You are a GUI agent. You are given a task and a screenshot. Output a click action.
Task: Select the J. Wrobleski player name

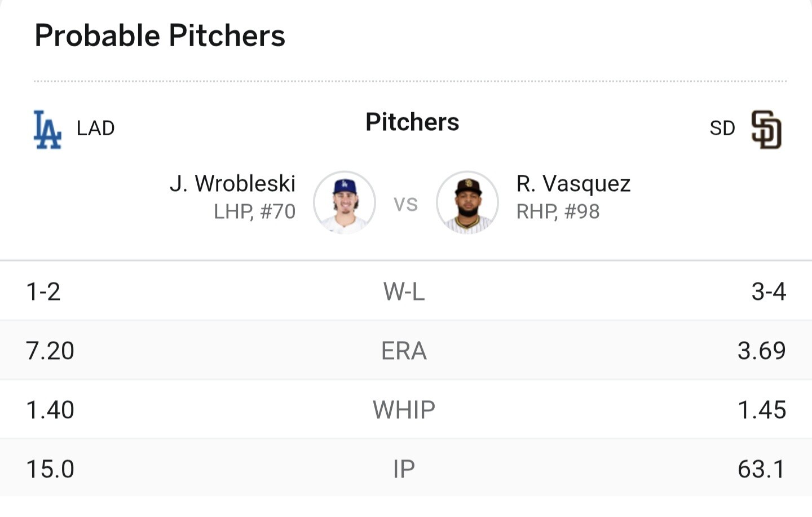[x=232, y=184]
